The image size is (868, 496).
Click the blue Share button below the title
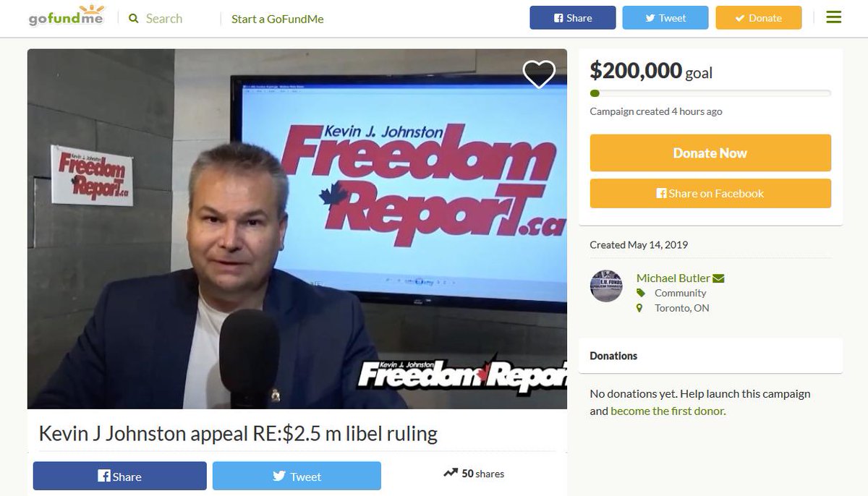tap(120, 476)
